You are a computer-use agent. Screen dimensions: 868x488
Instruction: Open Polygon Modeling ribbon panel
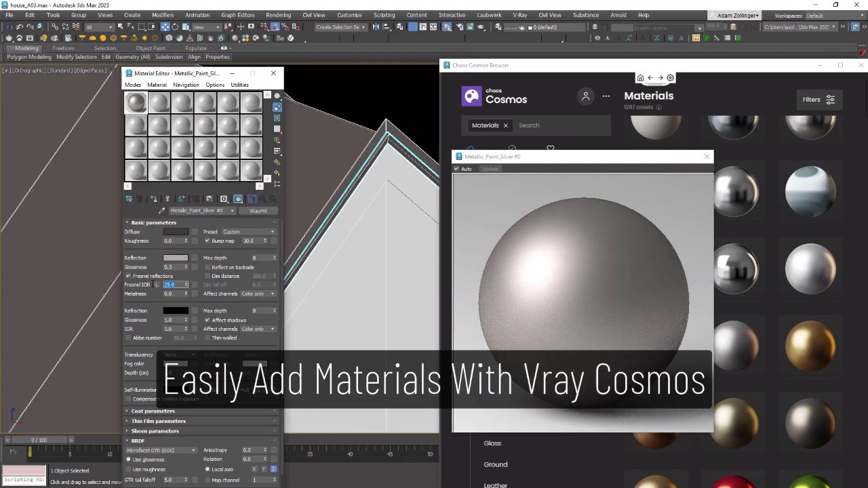29,57
